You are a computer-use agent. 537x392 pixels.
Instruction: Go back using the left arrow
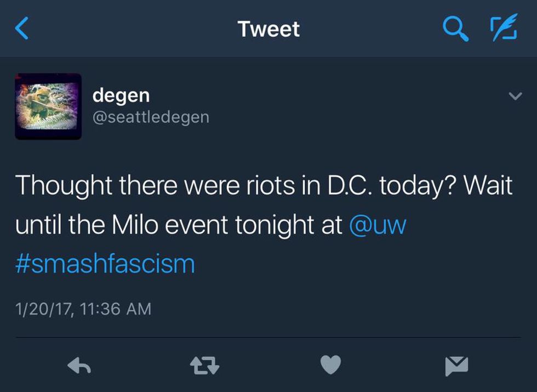[22, 29]
